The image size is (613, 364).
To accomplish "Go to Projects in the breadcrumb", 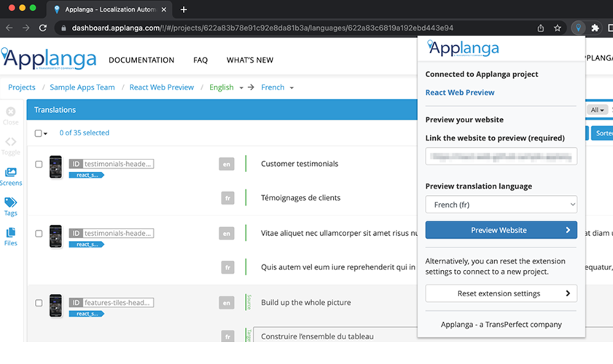I will point(21,87).
